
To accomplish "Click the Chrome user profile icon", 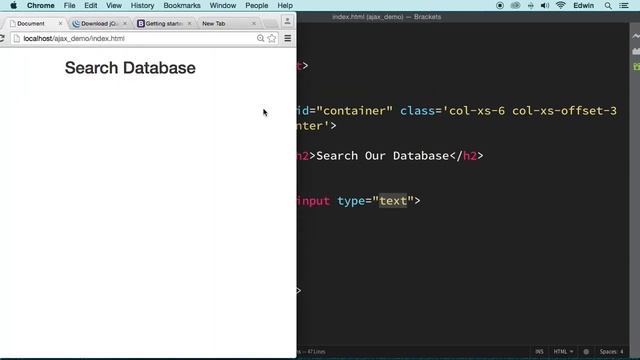I will (x=287, y=21).
